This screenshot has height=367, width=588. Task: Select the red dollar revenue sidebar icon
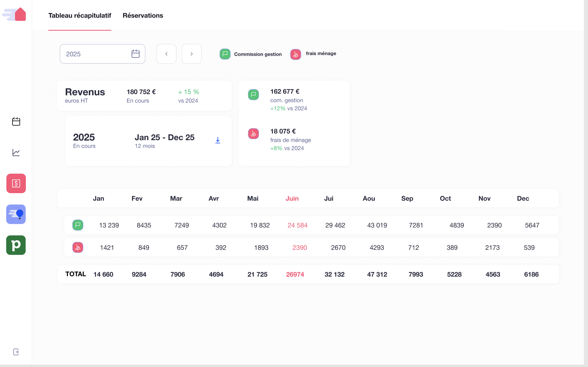click(x=16, y=183)
